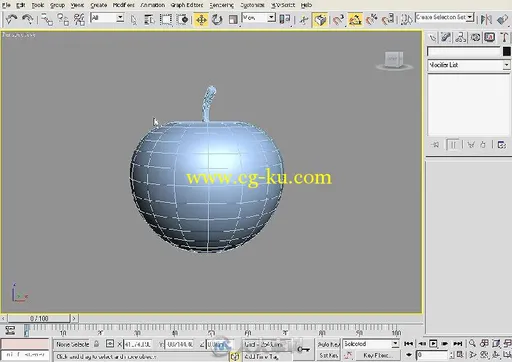Image resolution: width=512 pixels, height=362 pixels.
Task: Click the X coordinate field
Action: [137, 344]
